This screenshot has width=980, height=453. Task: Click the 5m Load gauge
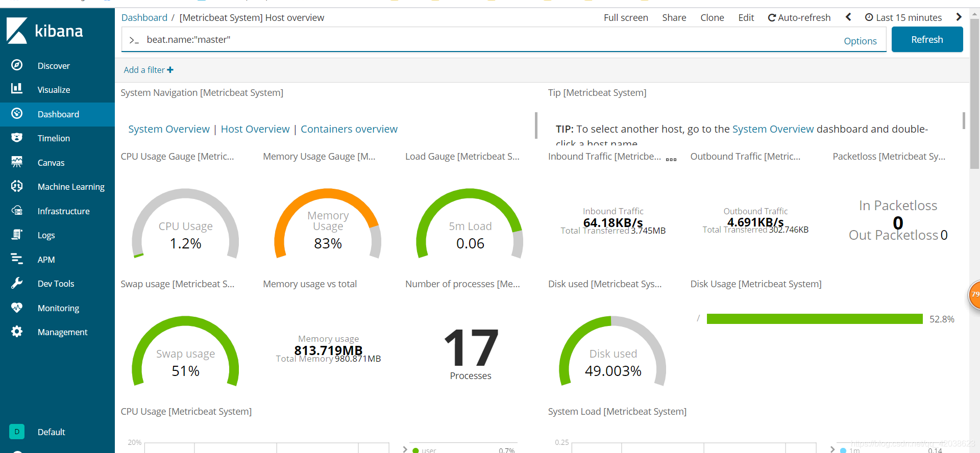click(470, 223)
